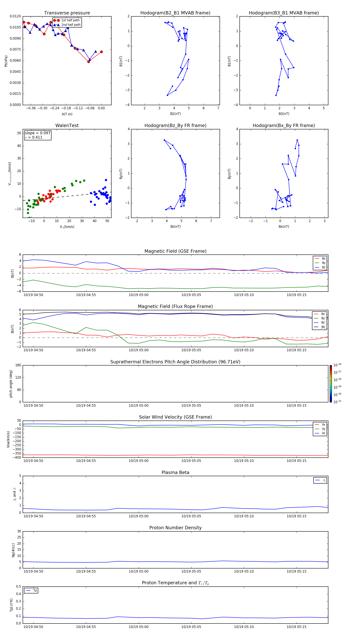Select the |B| entry in Flux Rope legend
This screenshot has width=351, height=644.
[x=320, y=327]
